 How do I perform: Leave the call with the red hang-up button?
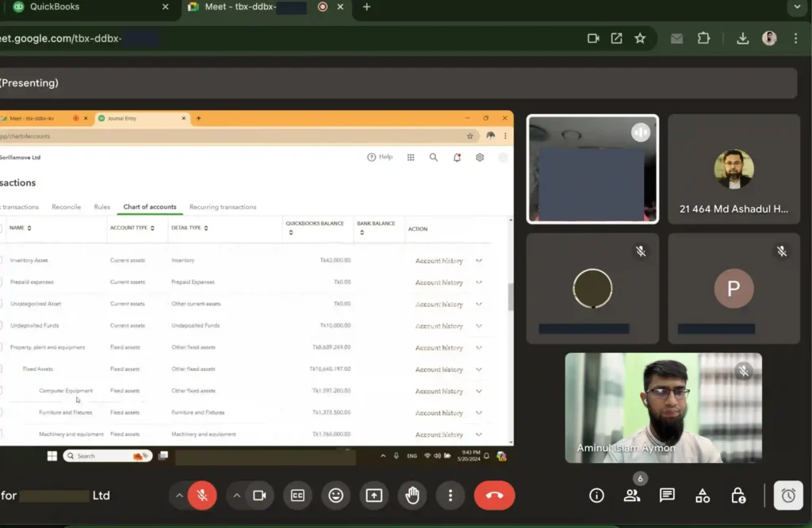coord(494,495)
